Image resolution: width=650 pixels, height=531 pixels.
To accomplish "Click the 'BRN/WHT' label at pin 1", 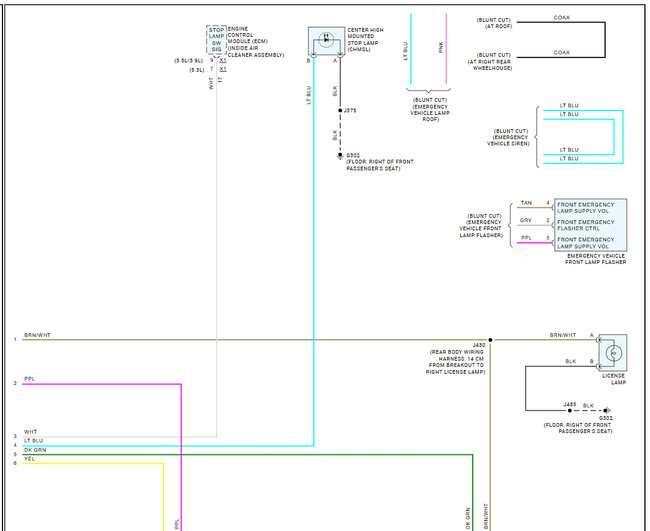I will tap(37, 335).
